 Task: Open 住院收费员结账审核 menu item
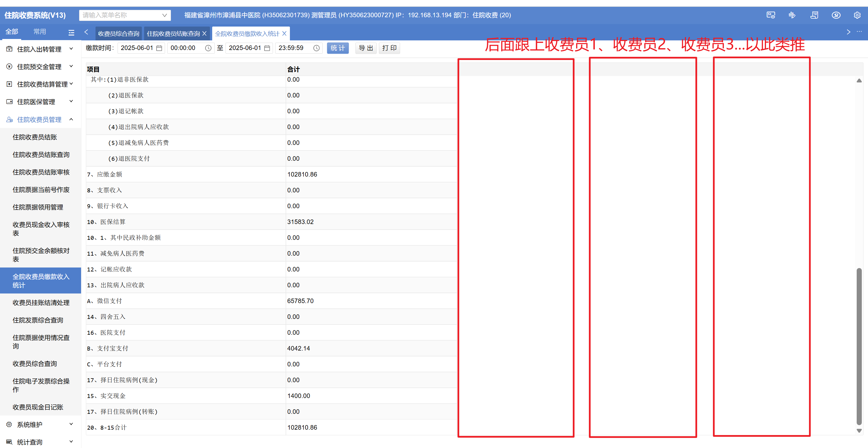(41, 172)
